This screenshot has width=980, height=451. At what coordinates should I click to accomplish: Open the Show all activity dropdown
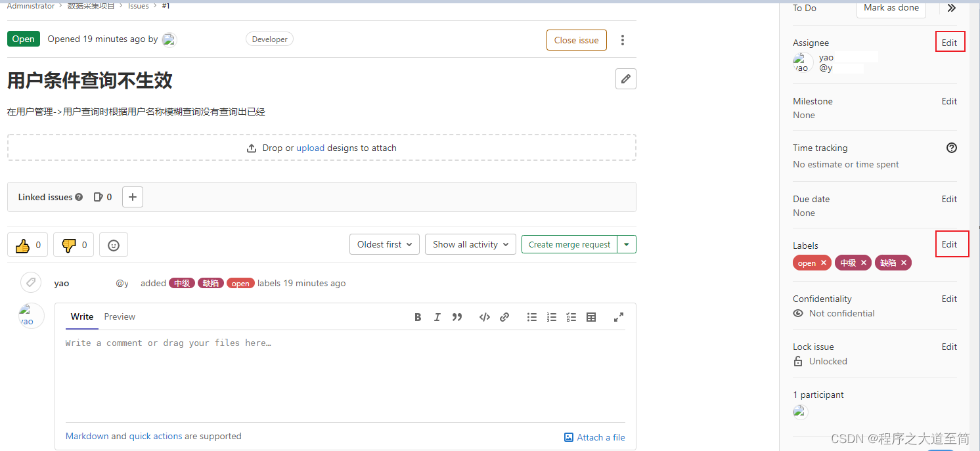point(470,244)
